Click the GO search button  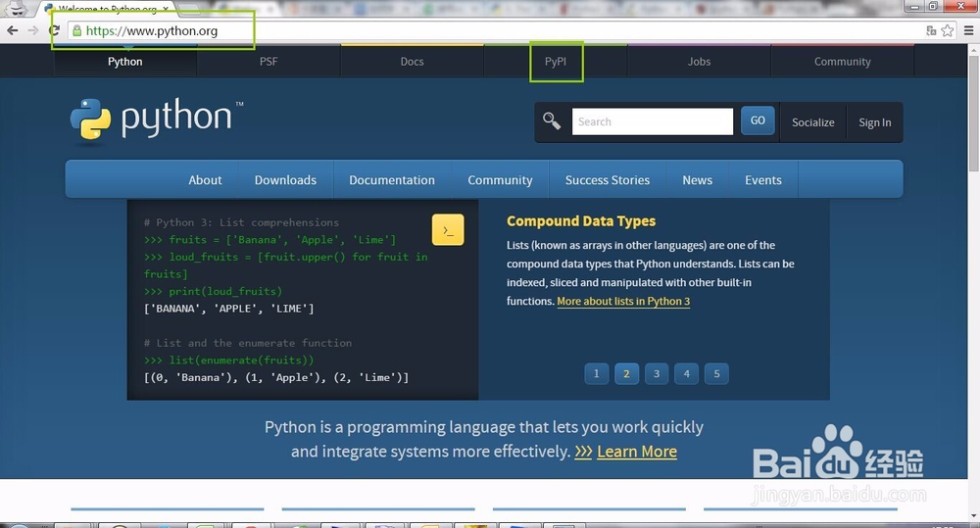tap(758, 120)
